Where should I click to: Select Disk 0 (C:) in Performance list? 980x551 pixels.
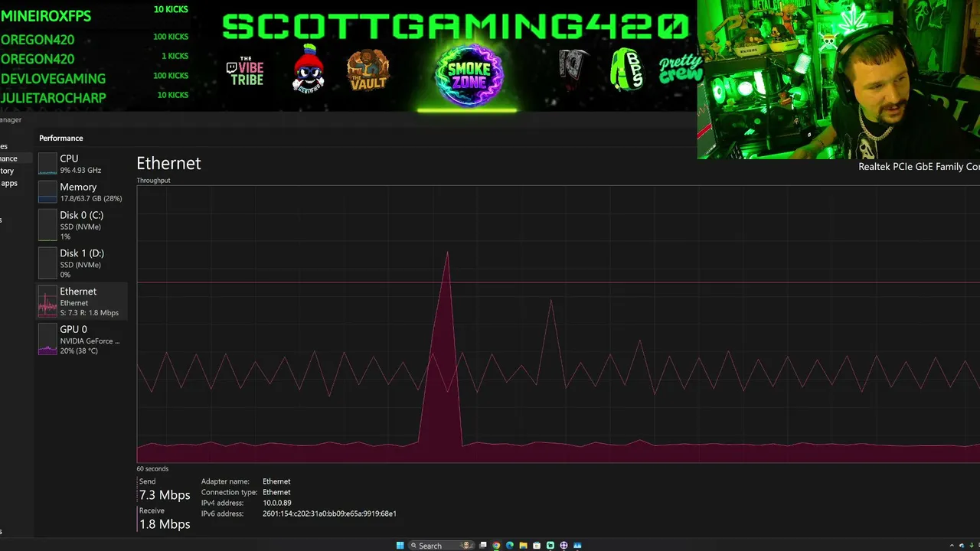[x=82, y=225]
